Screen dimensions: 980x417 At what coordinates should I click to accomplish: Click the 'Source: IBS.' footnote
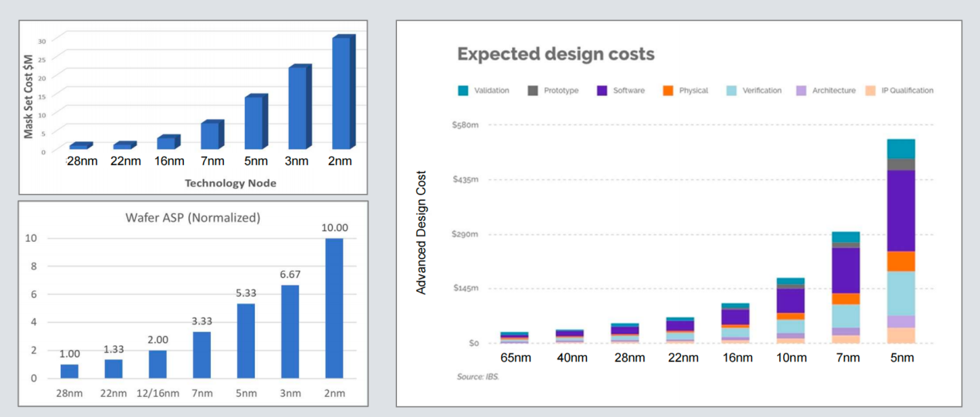[x=477, y=377]
